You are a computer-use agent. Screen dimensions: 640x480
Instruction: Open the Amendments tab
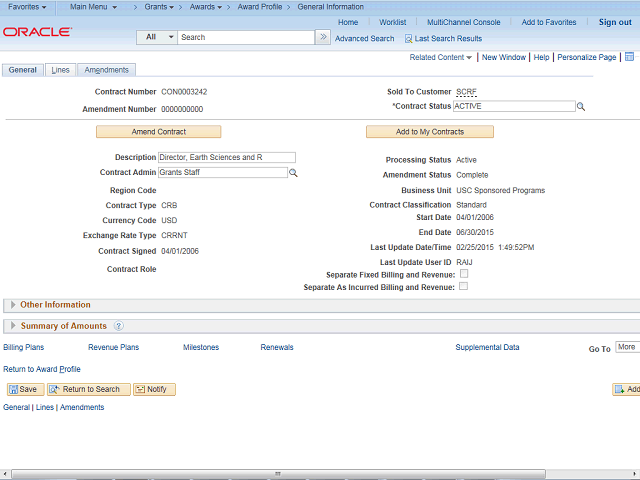(x=106, y=70)
